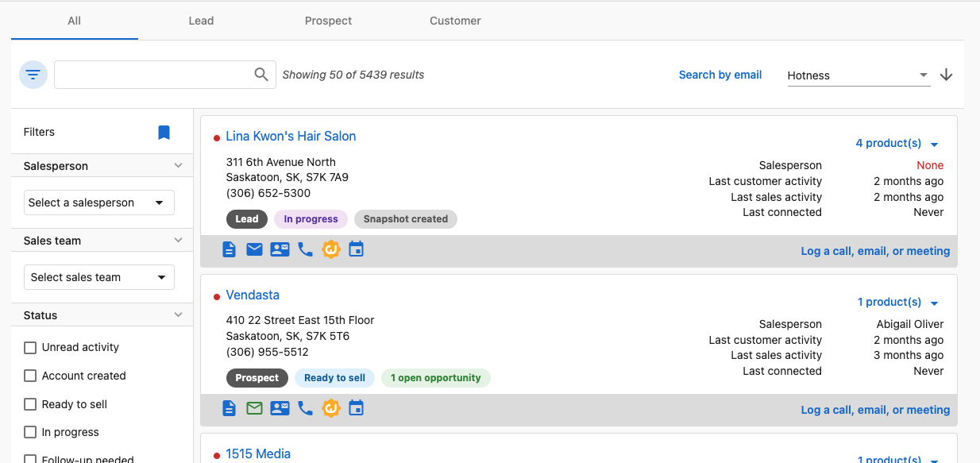Click Search by email link
Viewport: 980px width, 463px height.
(720, 75)
